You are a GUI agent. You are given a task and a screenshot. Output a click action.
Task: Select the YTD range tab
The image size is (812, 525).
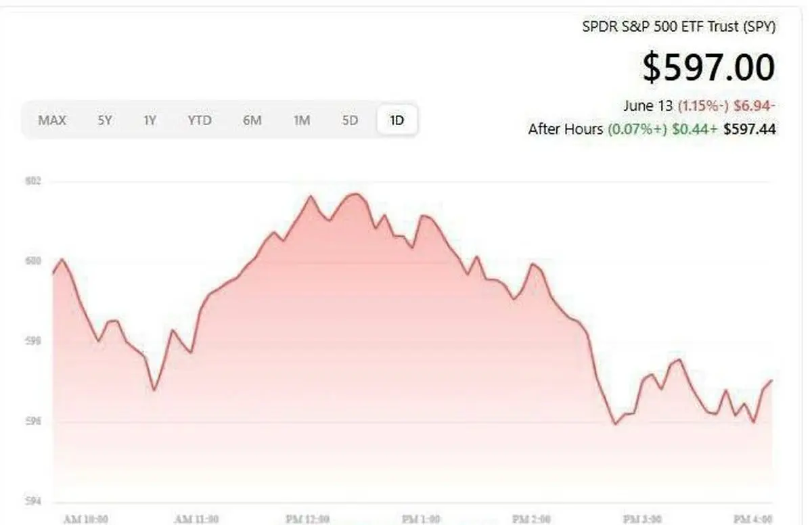(x=200, y=121)
